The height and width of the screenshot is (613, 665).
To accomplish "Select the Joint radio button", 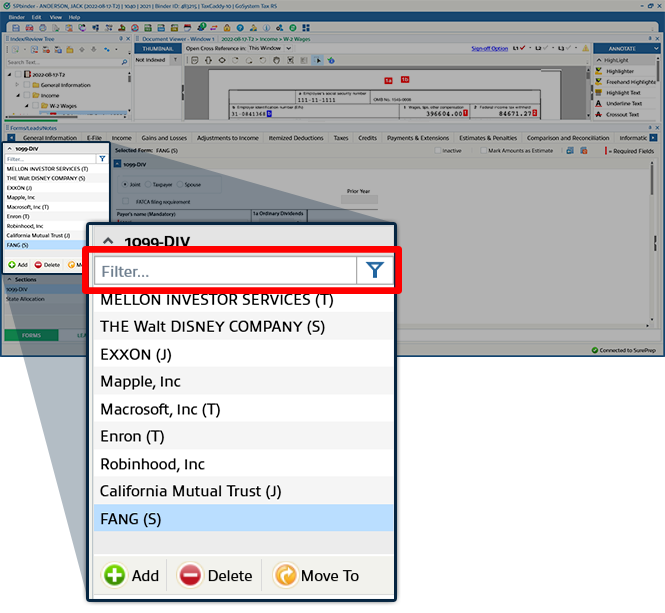I will pyautogui.click(x=124, y=184).
